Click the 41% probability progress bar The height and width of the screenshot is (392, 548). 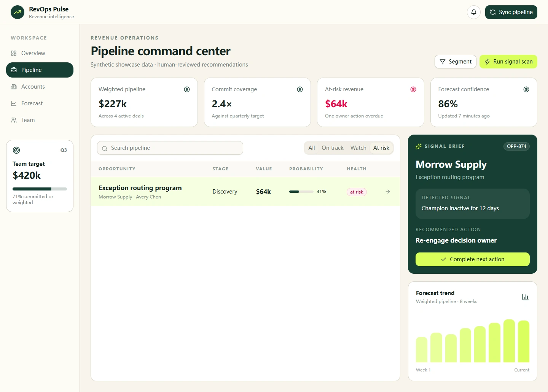301,192
